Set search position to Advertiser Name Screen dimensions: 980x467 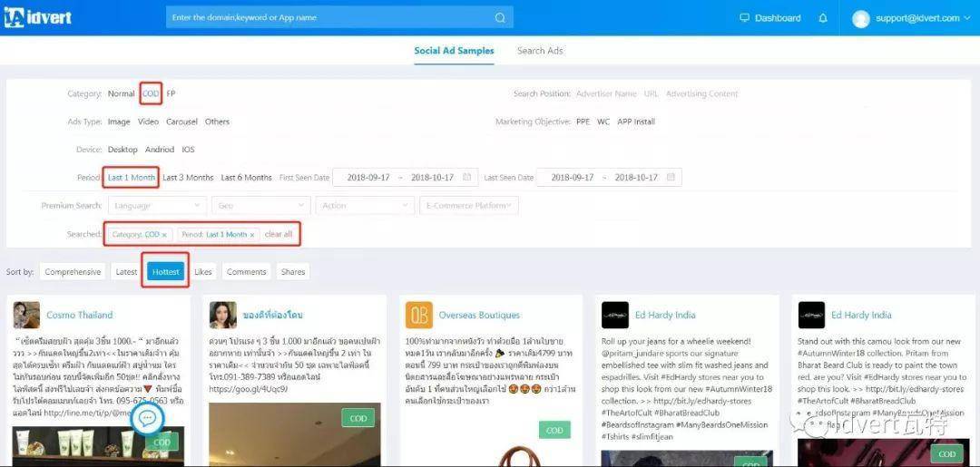point(606,93)
